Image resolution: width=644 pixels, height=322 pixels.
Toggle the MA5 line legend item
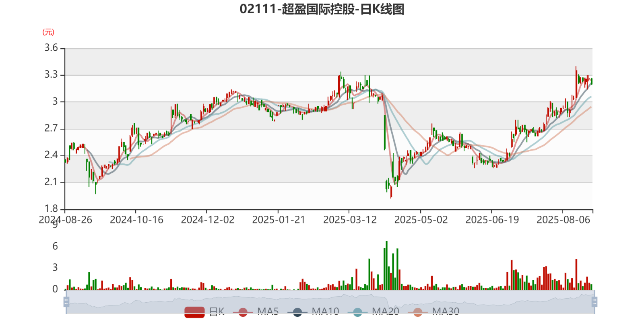click(256, 312)
